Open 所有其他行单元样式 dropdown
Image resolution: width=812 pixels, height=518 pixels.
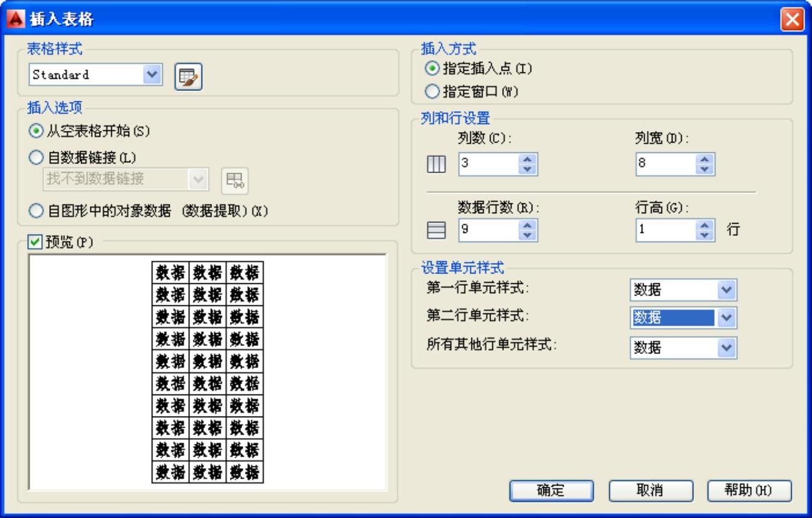[x=727, y=348]
